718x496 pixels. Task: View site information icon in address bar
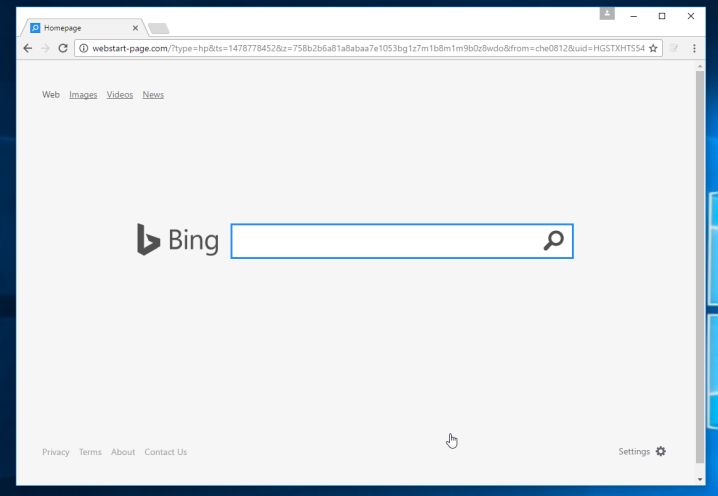click(x=83, y=48)
